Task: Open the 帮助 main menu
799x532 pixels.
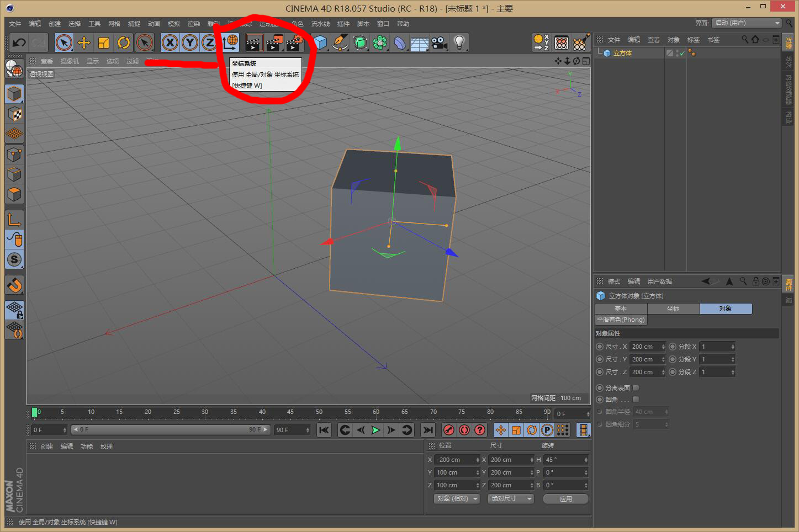Action: (x=403, y=24)
